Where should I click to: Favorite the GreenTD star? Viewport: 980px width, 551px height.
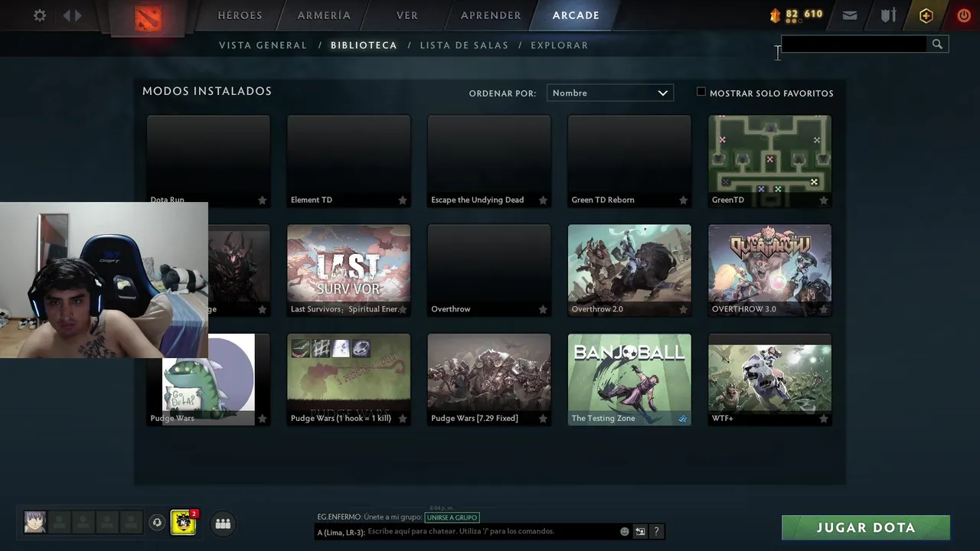tap(824, 200)
